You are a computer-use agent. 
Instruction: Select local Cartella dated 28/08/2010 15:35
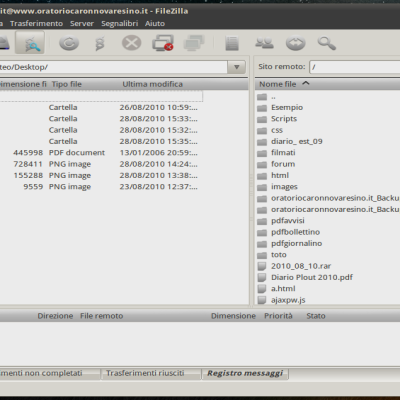[x=100, y=142]
